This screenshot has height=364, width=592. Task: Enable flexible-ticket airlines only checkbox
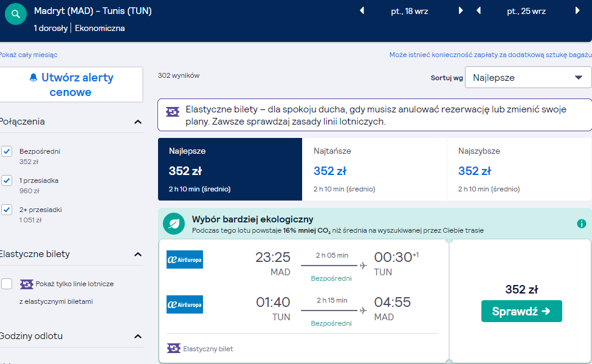[x=7, y=284]
